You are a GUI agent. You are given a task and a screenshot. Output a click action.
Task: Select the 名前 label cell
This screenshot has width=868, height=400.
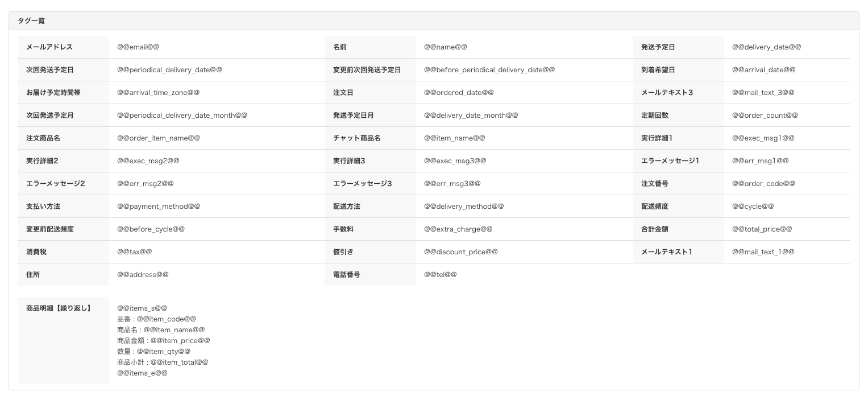coord(370,47)
